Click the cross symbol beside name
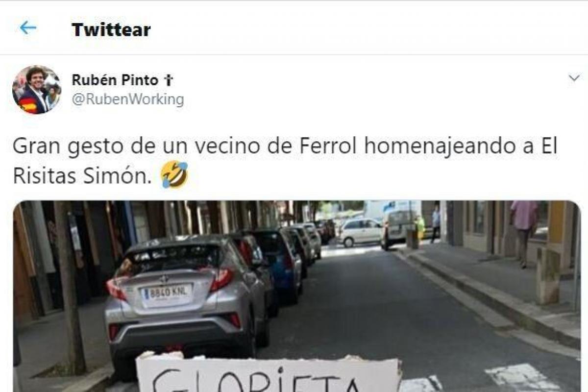Viewport: 588px width, 392px height. coord(169,80)
